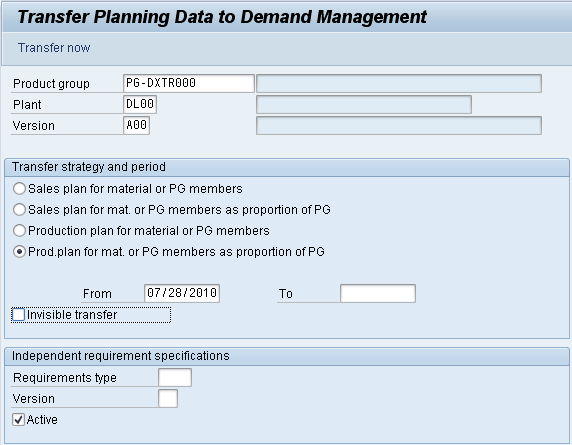Click the Plant label
This screenshot has height=445, width=572.
pyautogui.click(x=27, y=105)
